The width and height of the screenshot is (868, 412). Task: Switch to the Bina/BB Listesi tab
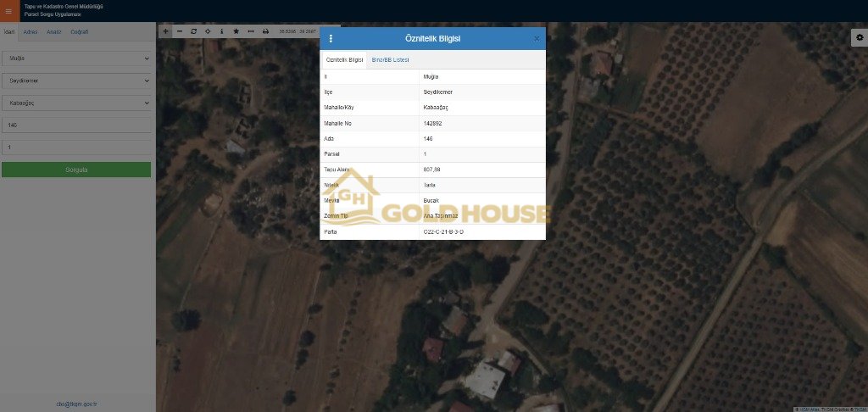[x=390, y=60]
